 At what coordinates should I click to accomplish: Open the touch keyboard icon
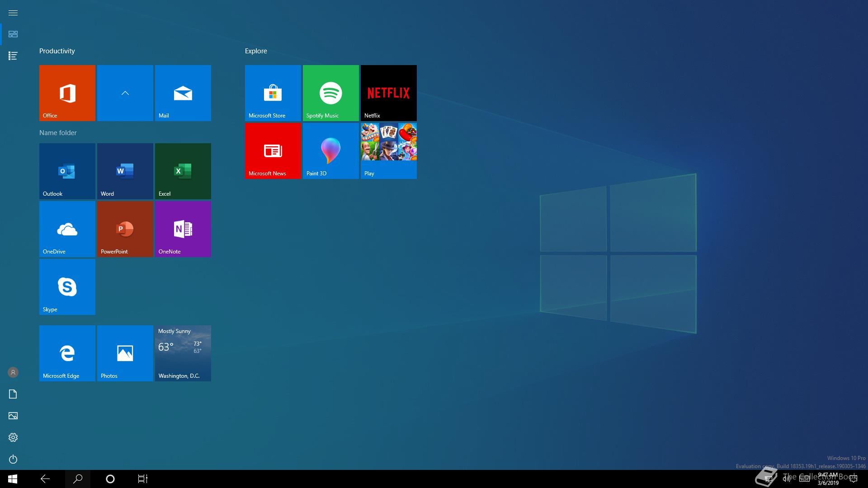804,479
